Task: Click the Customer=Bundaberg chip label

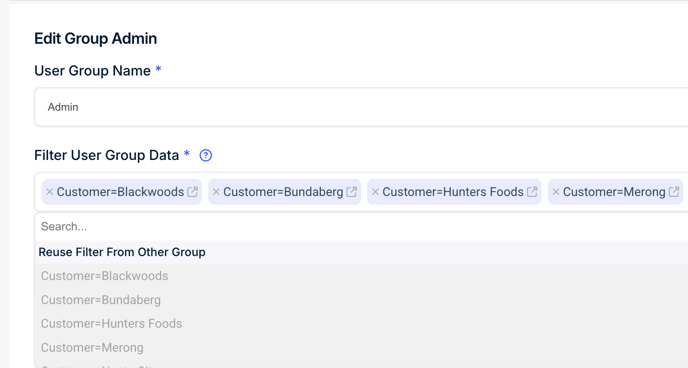Action: tap(283, 192)
